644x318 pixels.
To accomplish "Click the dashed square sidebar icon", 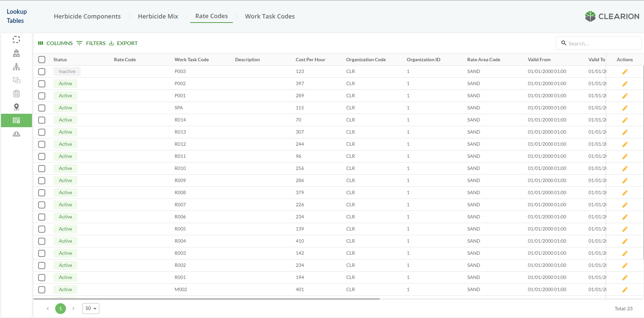I will tap(16, 40).
